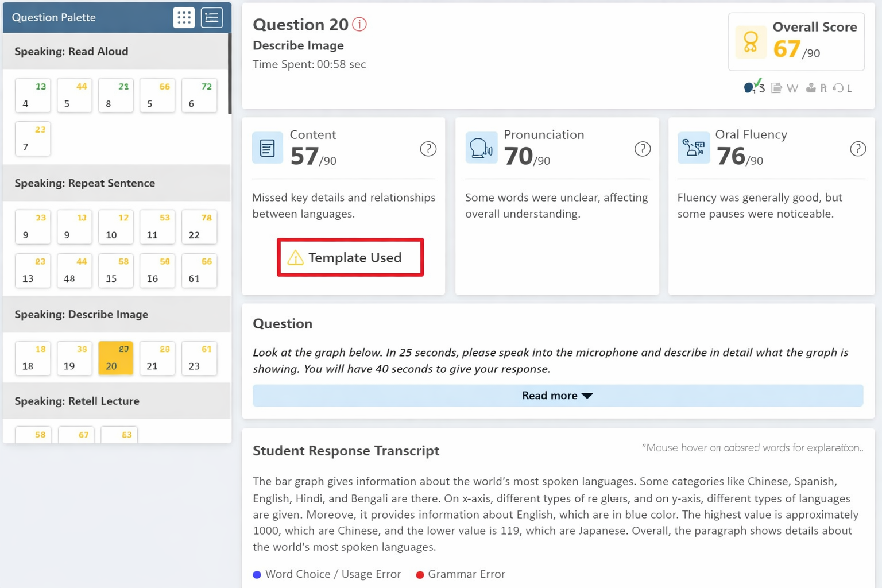
Task: Open Read Aloud question scored 72
Action: [x=199, y=95]
